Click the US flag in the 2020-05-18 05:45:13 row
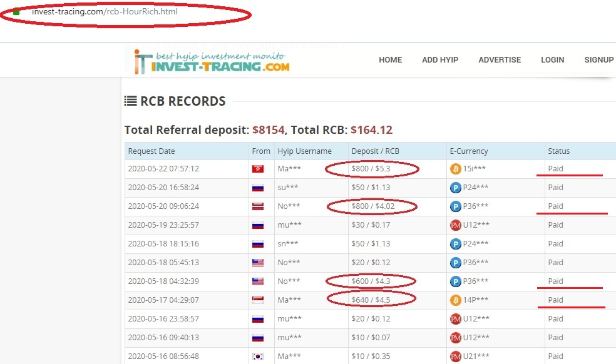 point(258,263)
